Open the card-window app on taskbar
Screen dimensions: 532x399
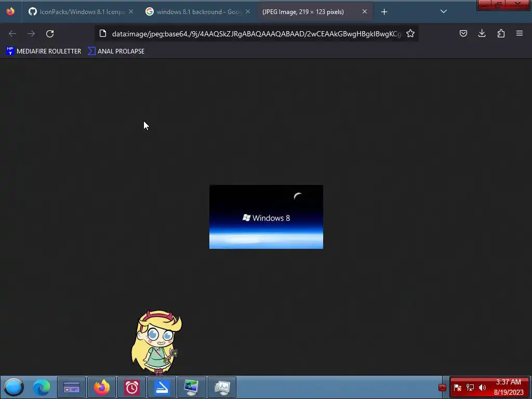(x=72, y=387)
